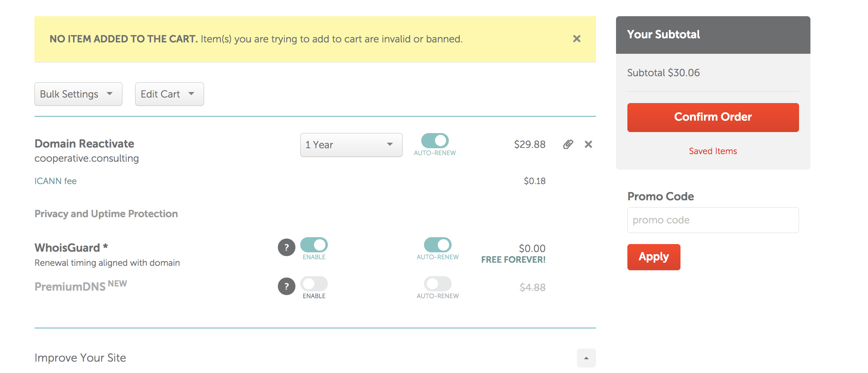Open the Edit Cart dropdown
The image size is (868, 373).
coord(169,94)
